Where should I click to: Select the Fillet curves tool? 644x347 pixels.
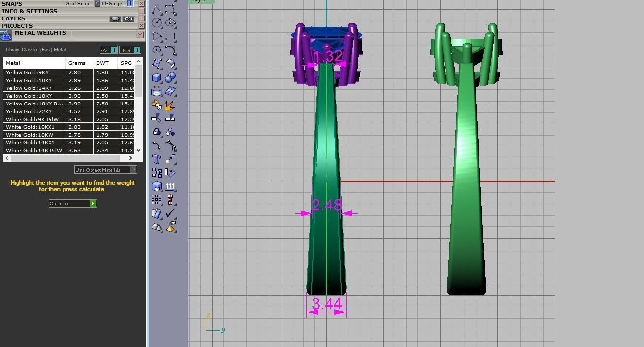click(170, 50)
